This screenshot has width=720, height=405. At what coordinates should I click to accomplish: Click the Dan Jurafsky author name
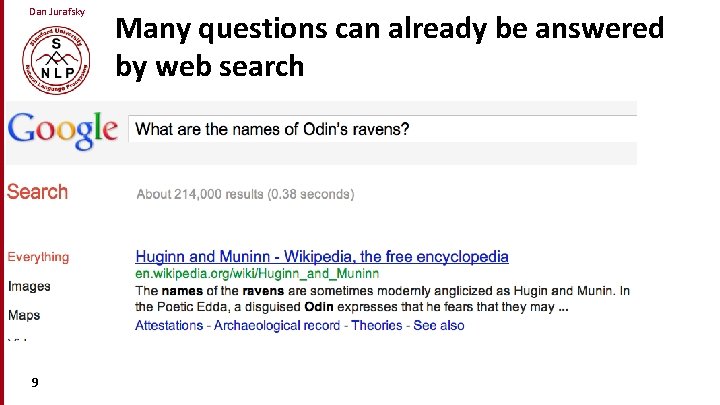click(x=50, y=11)
